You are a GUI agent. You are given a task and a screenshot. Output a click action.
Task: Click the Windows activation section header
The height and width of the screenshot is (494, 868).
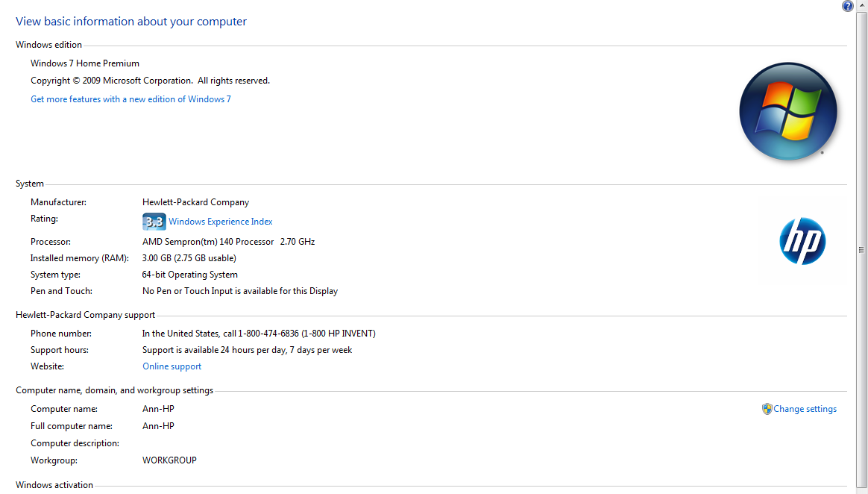[54, 485]
